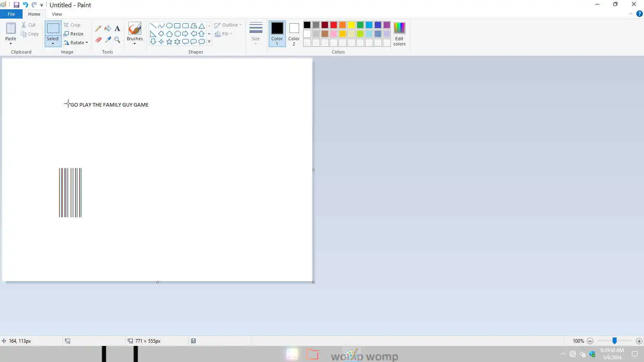Choose the Rectangle shape
Screen dimensions: 644x362
(x=177, y=26)
